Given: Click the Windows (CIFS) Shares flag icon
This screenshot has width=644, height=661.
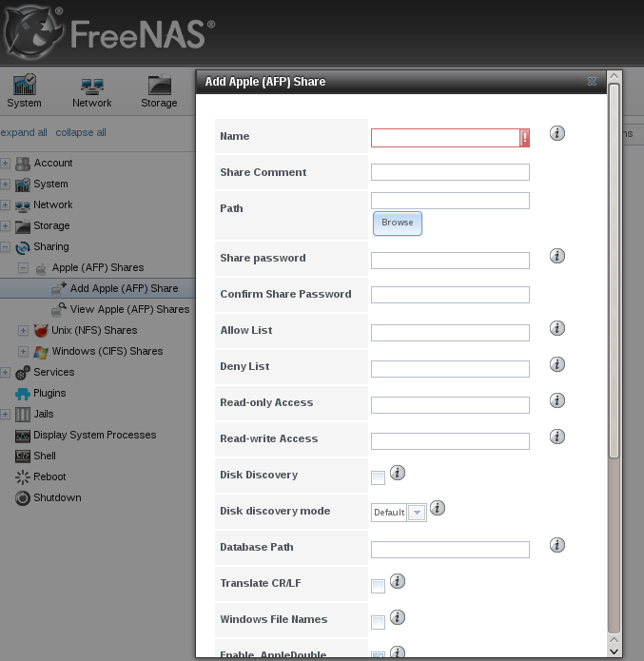Looking at the screenshot, I should [41, 352].
